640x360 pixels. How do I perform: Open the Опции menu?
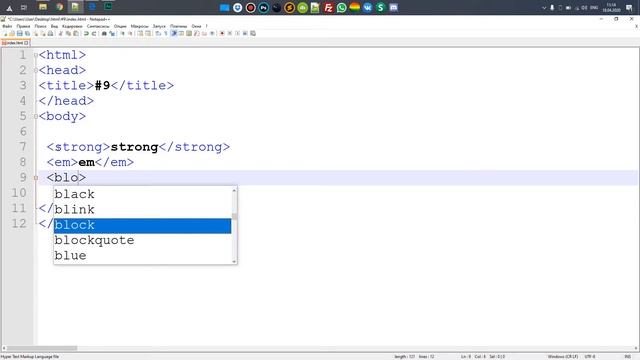point(120,26)
